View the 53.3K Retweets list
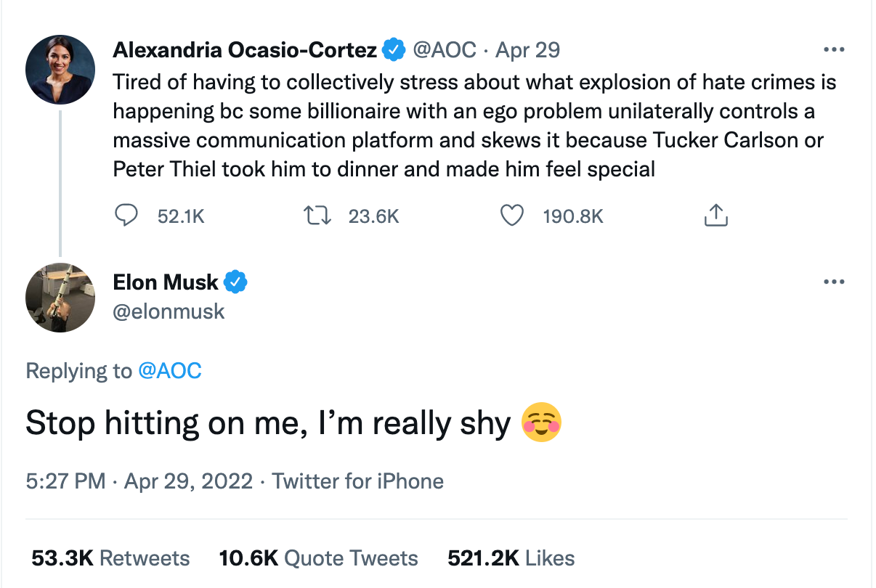Image resolution: width=876 pixels, height=588 pixels. [110, 558]
